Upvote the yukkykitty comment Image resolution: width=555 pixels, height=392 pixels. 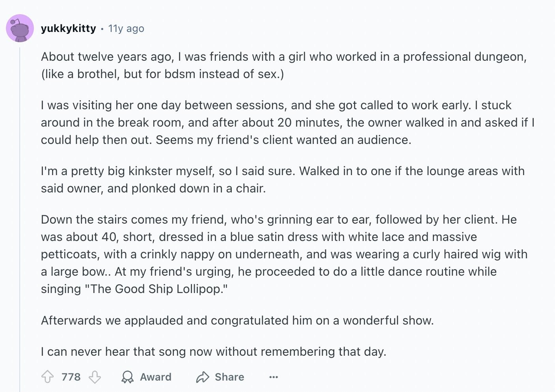click(48, 377)
